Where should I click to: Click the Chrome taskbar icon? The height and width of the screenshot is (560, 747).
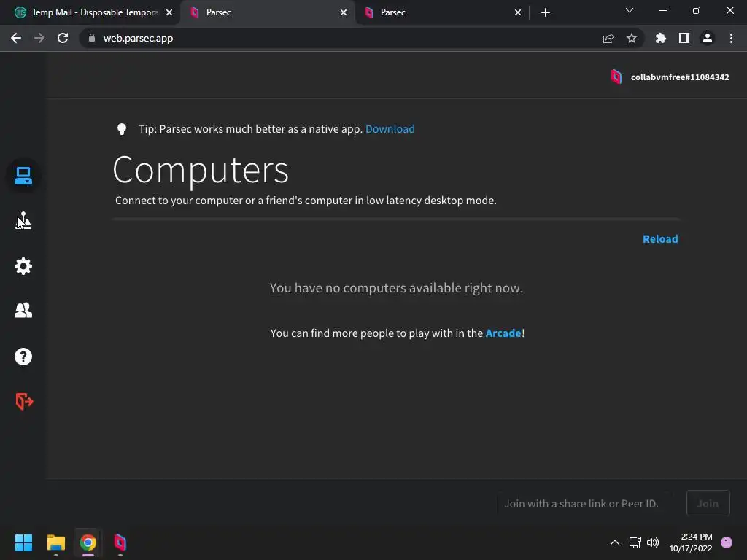pos(88,542)
